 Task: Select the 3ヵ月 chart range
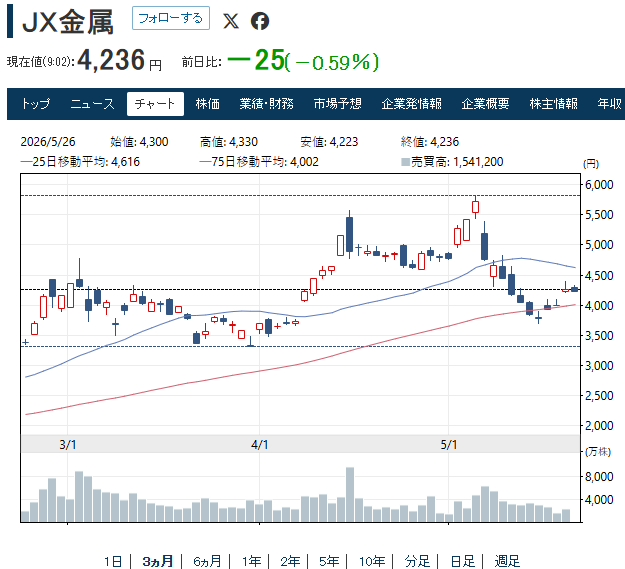pos(157,561)
